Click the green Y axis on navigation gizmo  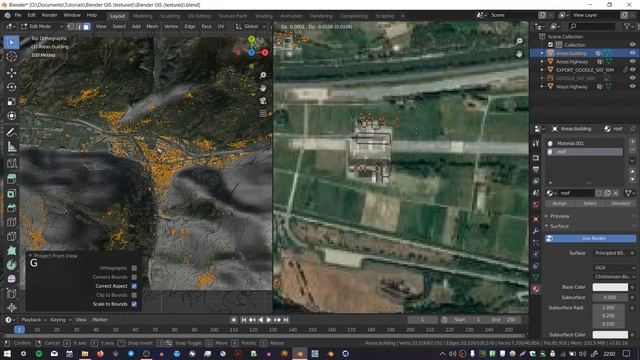click(x=252, y=40)
